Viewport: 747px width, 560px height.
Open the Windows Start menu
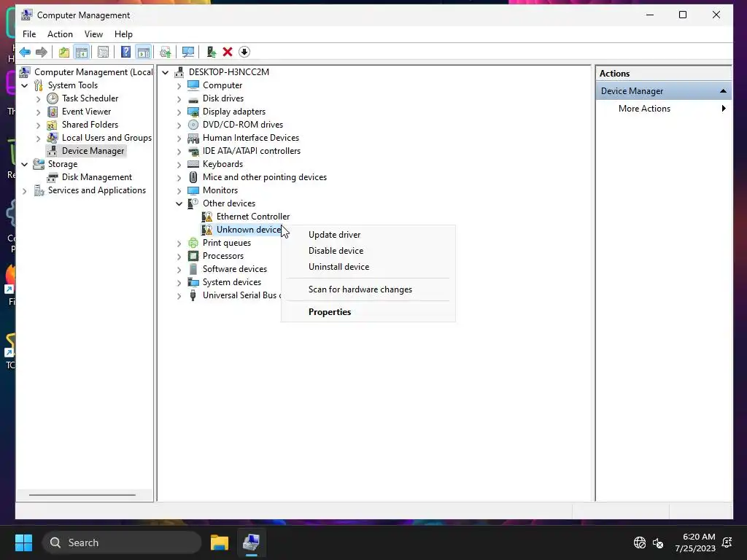pyautogui.click(x=23, y=542)
